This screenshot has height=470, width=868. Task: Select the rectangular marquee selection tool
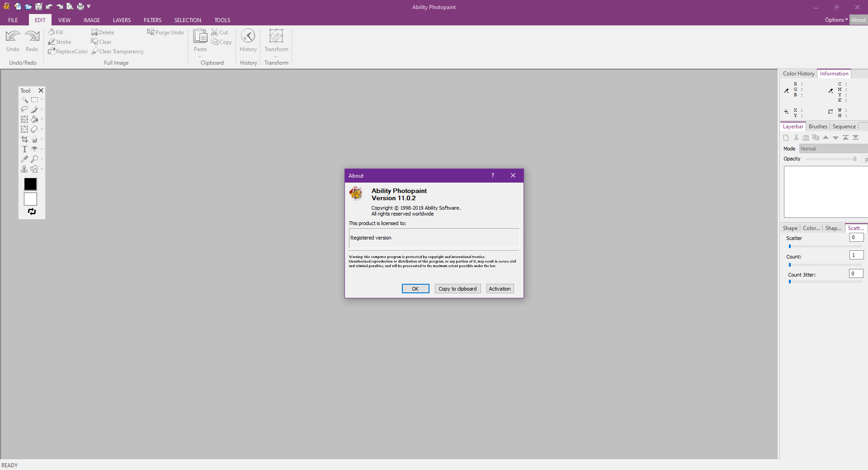34,100
